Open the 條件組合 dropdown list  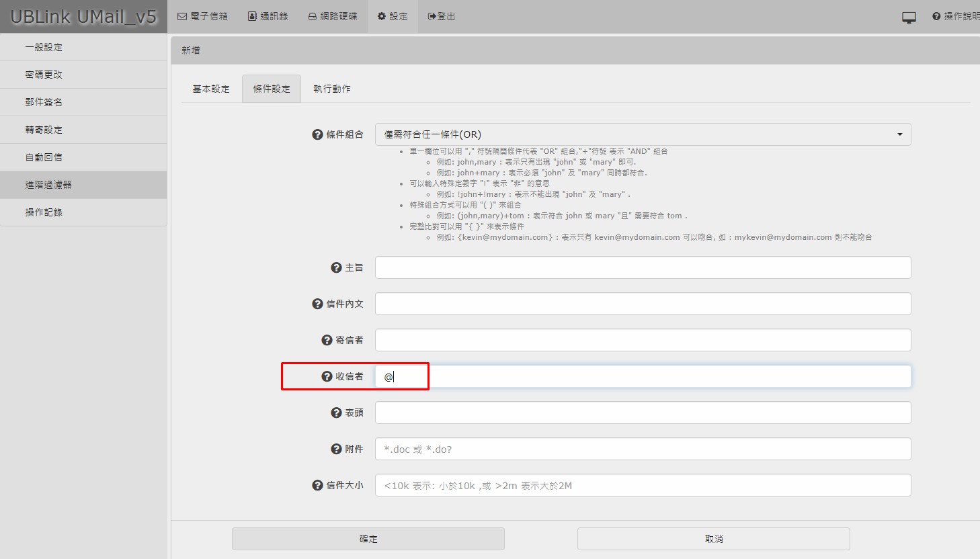click(x=643, y=134)
